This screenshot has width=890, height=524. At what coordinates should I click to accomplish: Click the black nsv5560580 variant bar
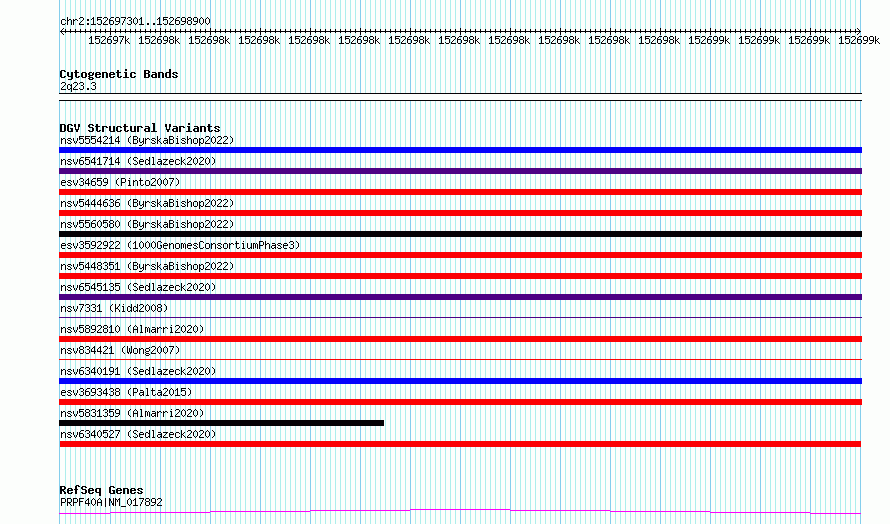pyautogui.click(x=460, y=234)
